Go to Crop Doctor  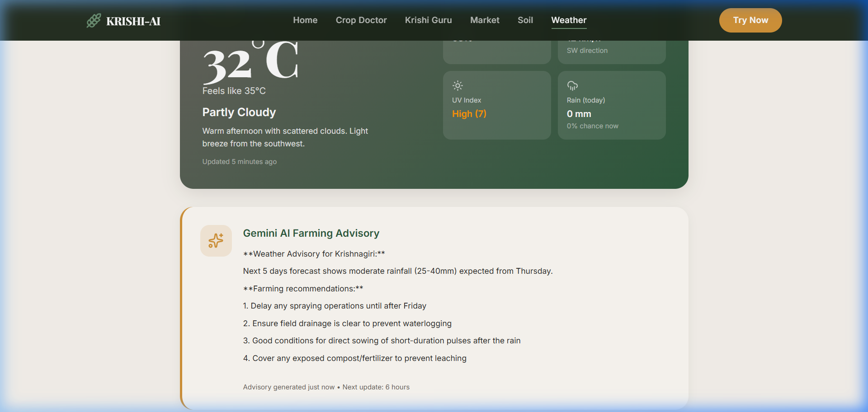(361, 20)
